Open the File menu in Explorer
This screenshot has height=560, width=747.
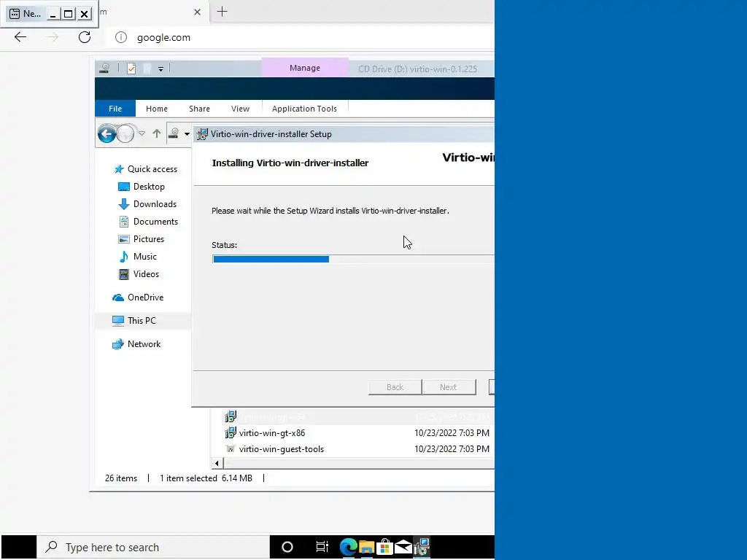click(115, 109)
